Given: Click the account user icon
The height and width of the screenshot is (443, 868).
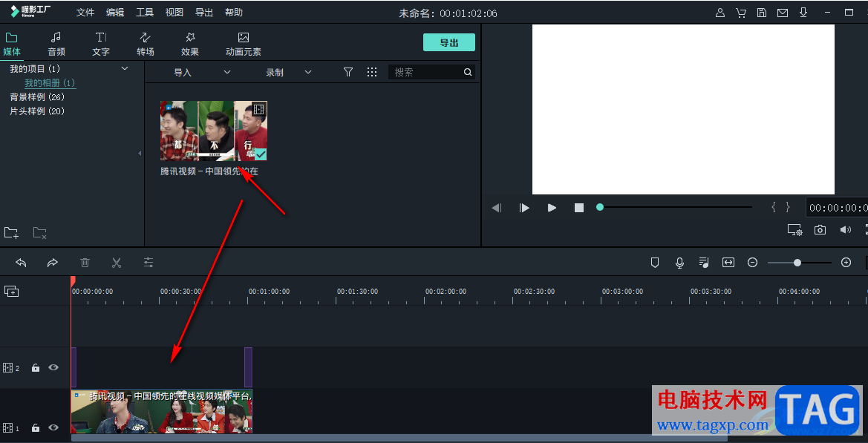Looking at the screenshot, I should tap(720, 13).
